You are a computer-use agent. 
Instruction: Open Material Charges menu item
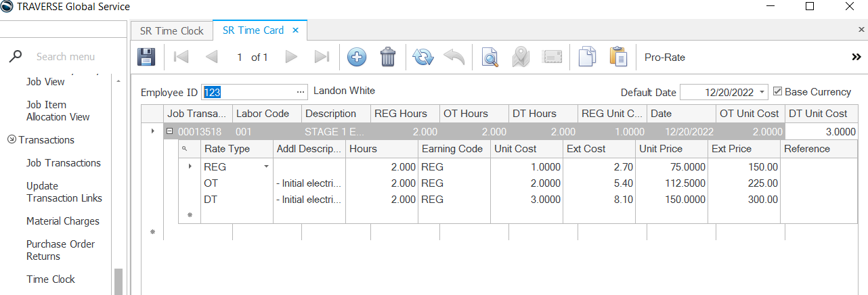pyautogui.click(x=63, y=221)
